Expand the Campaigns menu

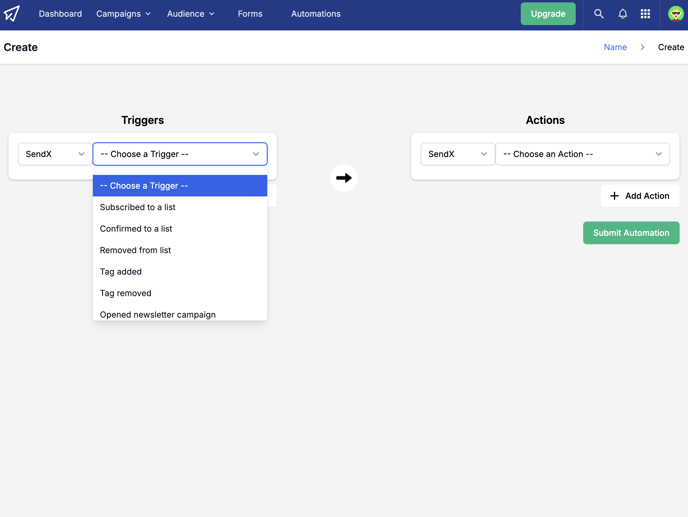click(123, 14)
